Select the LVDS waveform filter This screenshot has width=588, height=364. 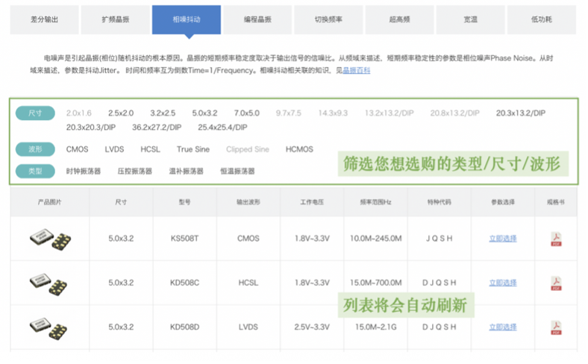pyautogui.click(x=114, y=149)
